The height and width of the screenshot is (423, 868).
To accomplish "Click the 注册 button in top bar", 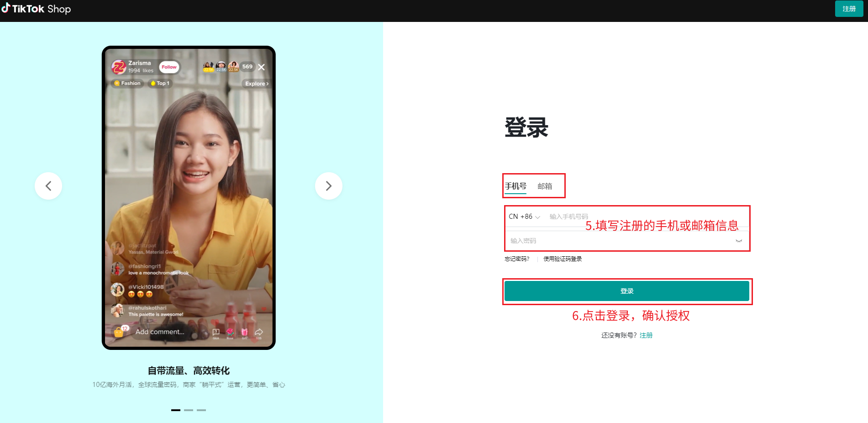I will click(849, 9).
